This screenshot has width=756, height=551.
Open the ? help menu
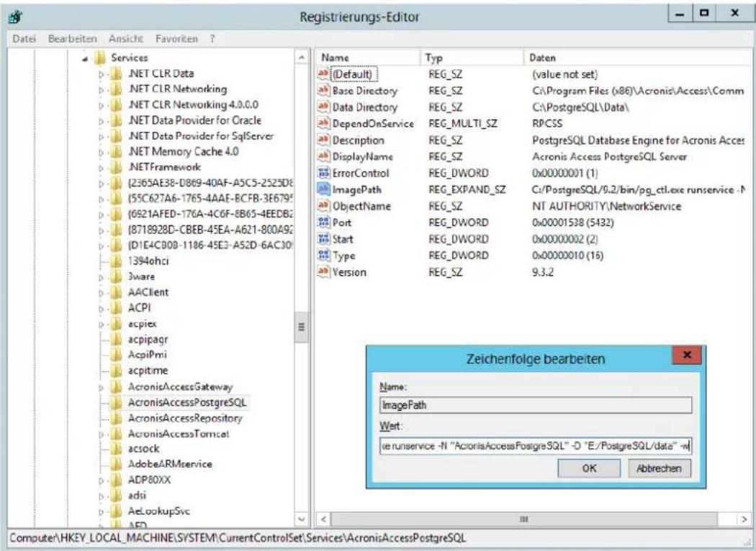coord(212,39)
